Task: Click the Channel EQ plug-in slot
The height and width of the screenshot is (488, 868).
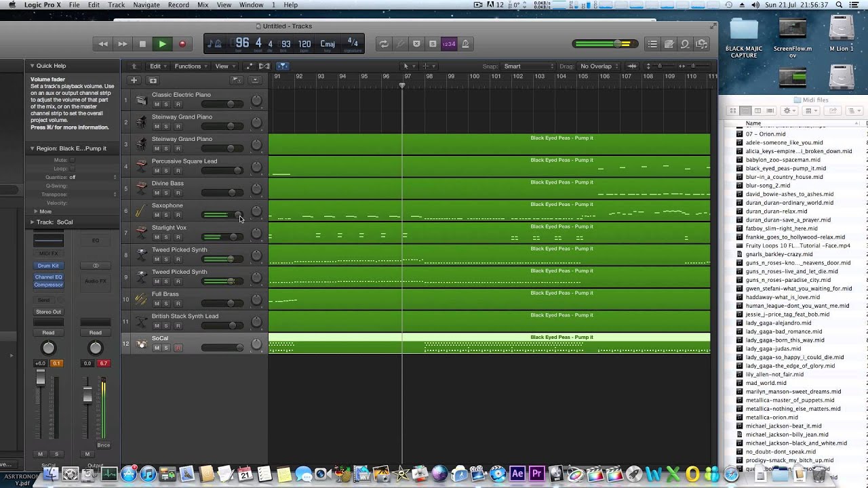Action: (x=48, y=277)
